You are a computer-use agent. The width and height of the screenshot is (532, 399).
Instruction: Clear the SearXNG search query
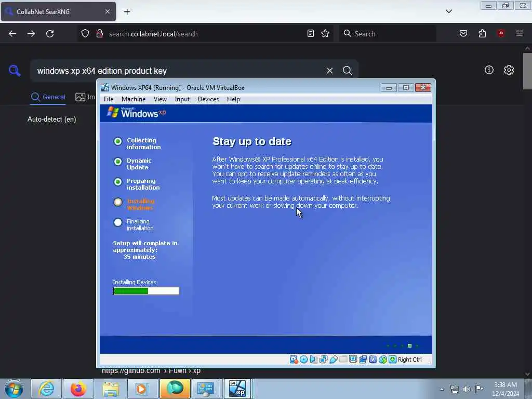pyautogui.click(x=329, y=71)
